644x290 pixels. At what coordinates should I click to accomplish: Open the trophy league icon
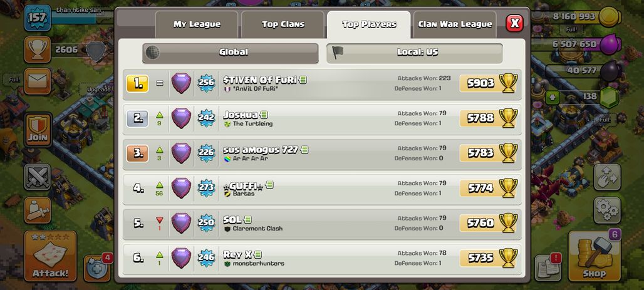(x=38, y=49)
